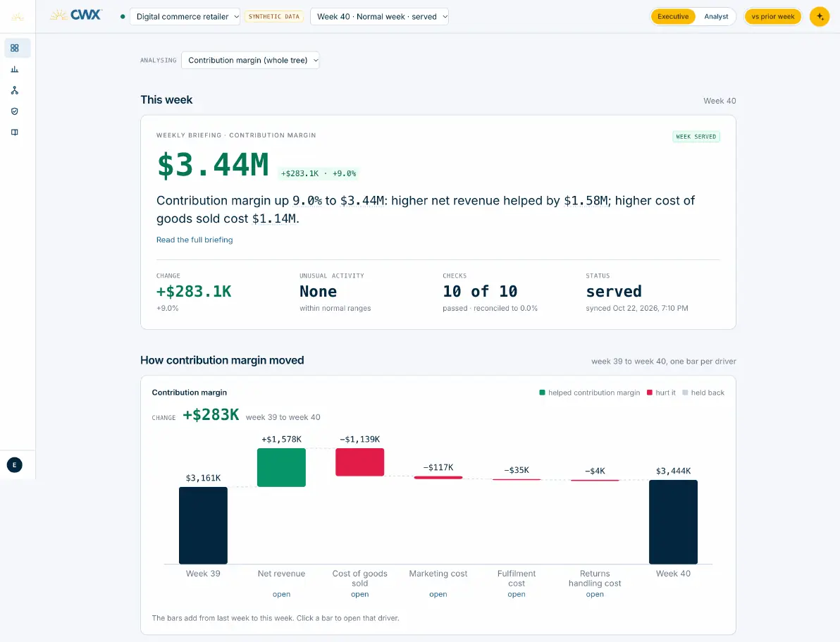
Task: Switch to Executive view
Action: point(673,17)
